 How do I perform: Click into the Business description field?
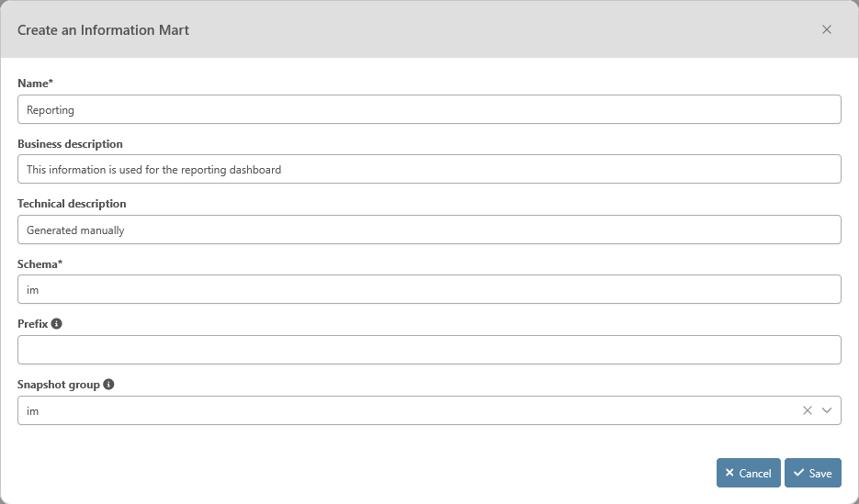point(429,169)
